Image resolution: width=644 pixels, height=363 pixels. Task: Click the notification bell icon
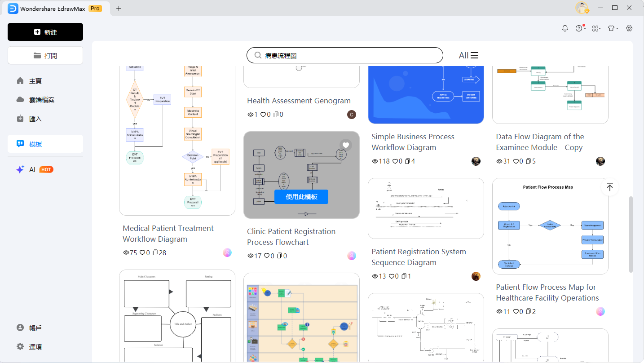coord(565,28)
